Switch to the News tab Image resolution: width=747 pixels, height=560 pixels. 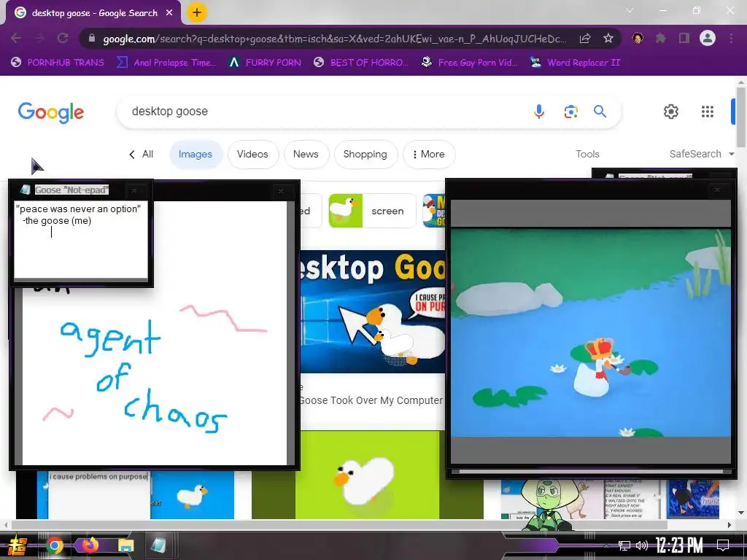click(x=306, y=154)
